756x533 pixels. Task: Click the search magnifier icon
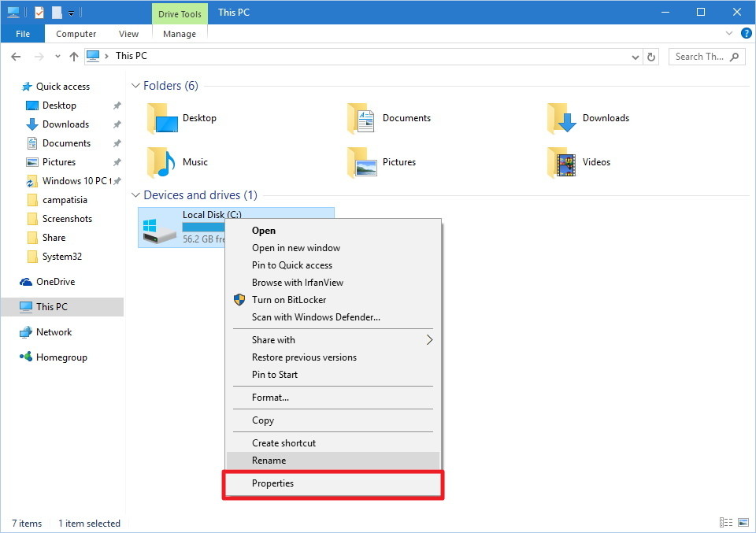click(x=734, y=57)
